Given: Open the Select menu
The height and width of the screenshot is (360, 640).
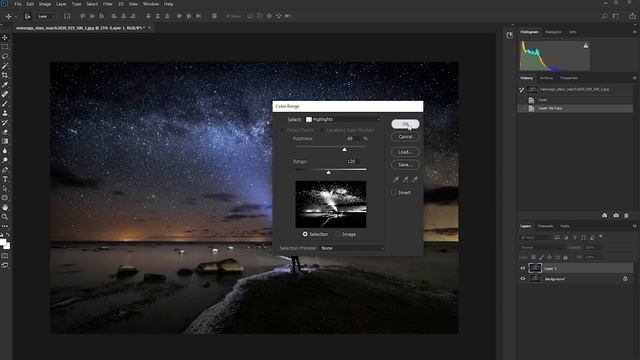Looking at the screenshot, I should 92,4.
